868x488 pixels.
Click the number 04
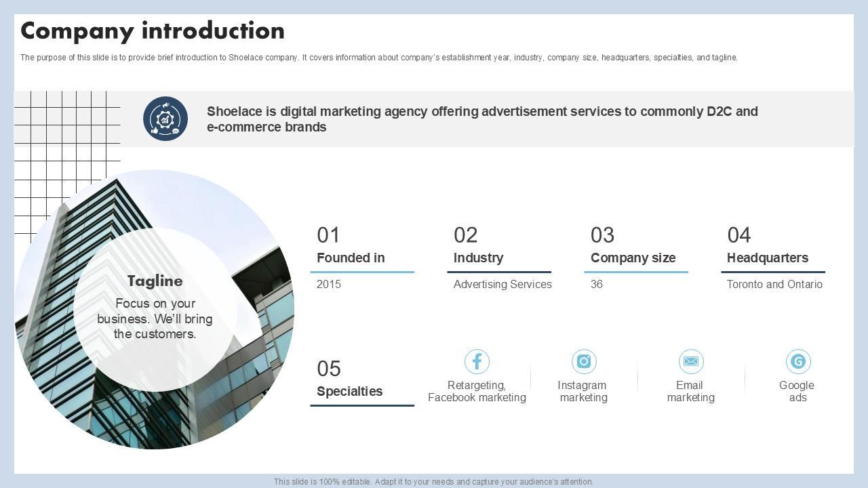click(739, 235)
